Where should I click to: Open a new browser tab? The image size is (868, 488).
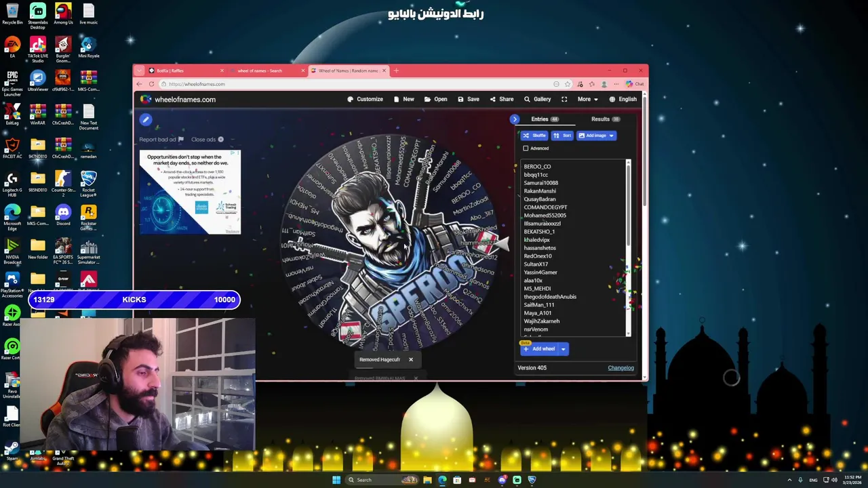pyautogui.click(x=397, y=70)
